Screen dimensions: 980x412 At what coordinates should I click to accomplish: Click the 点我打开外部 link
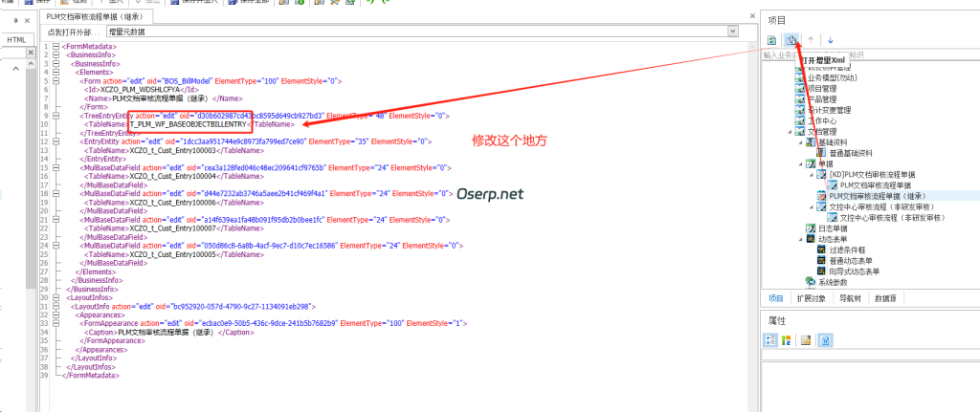click(74, 32)
